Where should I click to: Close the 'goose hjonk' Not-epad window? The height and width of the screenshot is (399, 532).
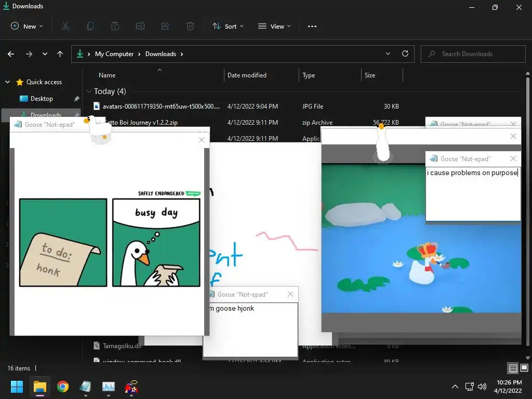[290, 294]
